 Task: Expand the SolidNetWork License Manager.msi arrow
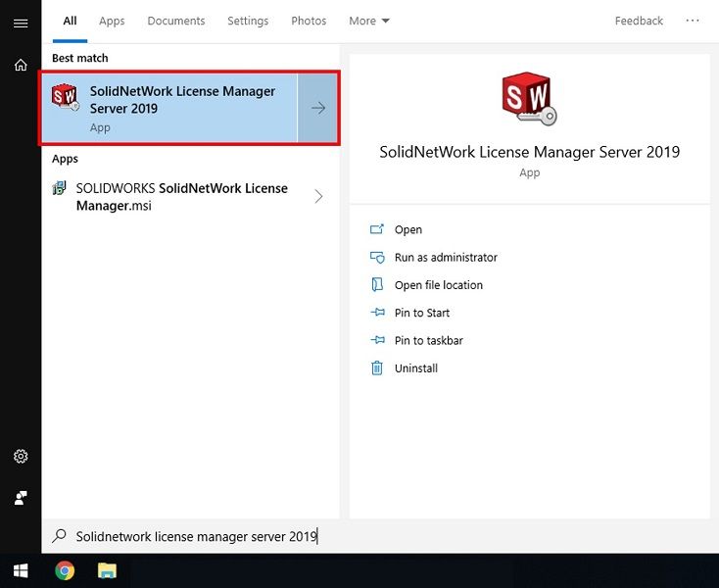318,197
